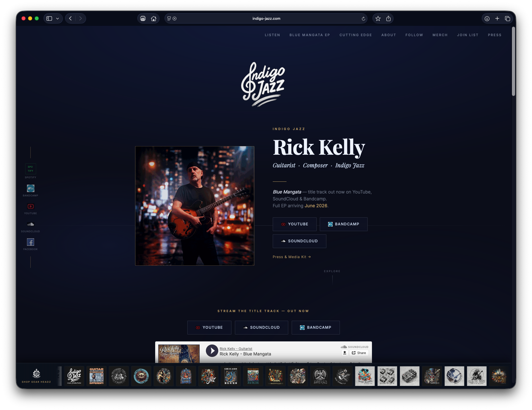Click the indigo-jazz.com address bar
The width and height of the screenshot is (532, 410).
[266, 18]
